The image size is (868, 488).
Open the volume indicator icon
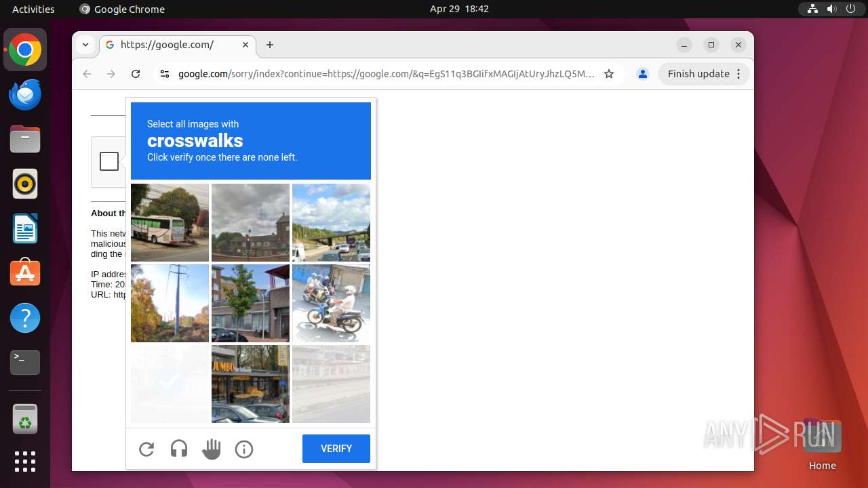pos(831,9)
